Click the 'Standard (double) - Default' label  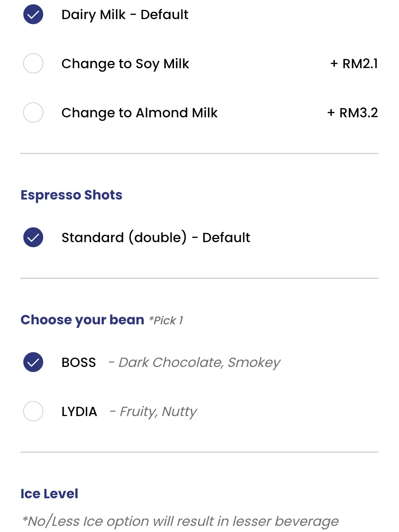click(156, 238)
